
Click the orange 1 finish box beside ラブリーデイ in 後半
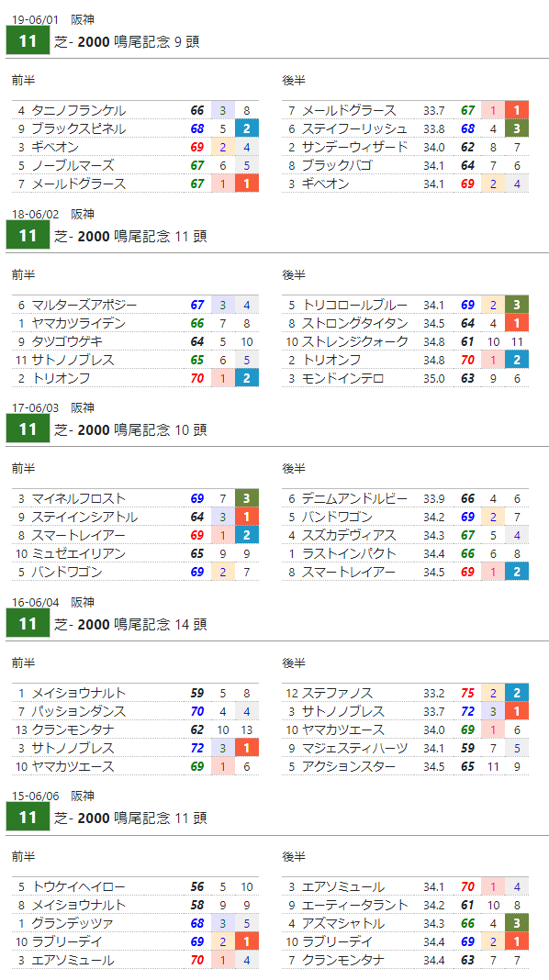tap(517, 941)
